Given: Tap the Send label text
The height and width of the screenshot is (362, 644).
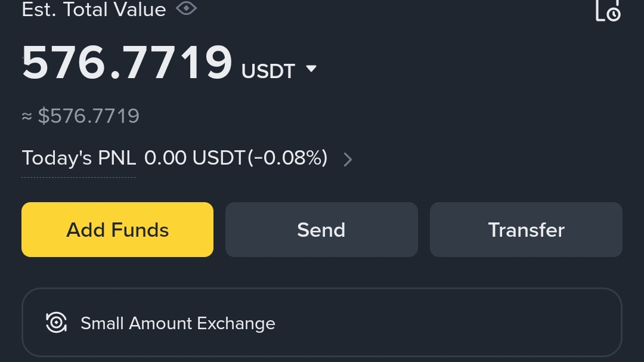Looking at the screenshot, I should click(x=321, y=230).
